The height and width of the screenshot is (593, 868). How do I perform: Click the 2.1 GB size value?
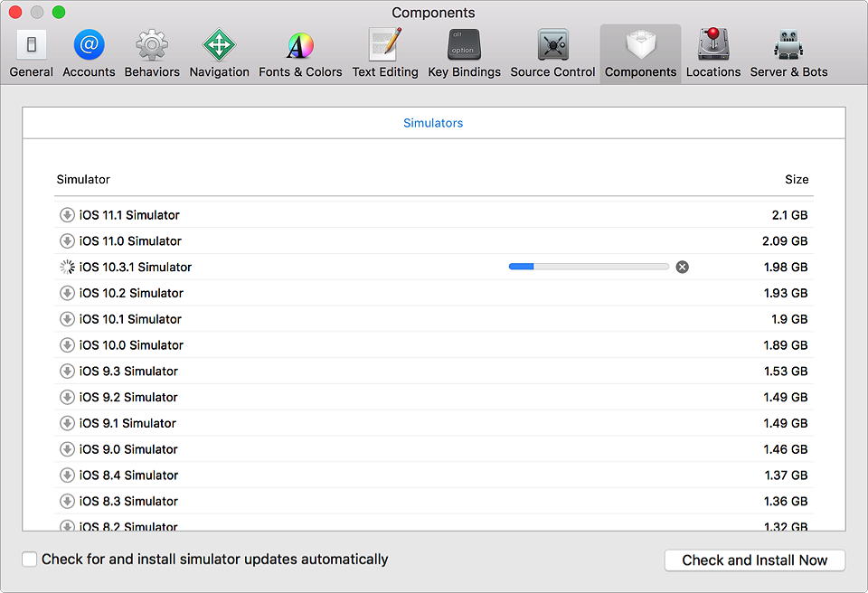pyautogui.click(x=789, y=215)
